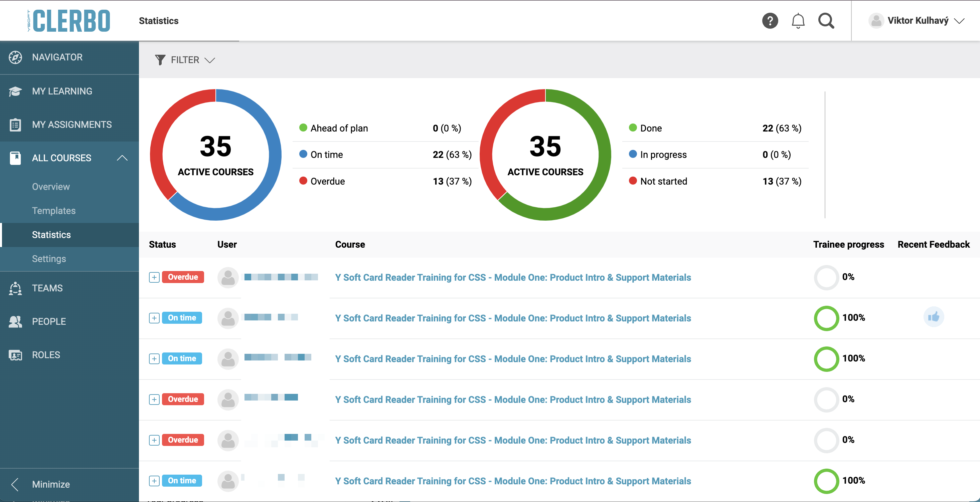Click the left Active Courses donut chart
980x502 pixels.
[216, 155]
